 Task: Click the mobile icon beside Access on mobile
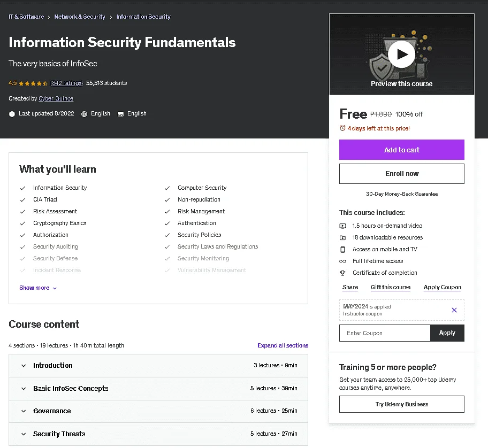[342, 249]
